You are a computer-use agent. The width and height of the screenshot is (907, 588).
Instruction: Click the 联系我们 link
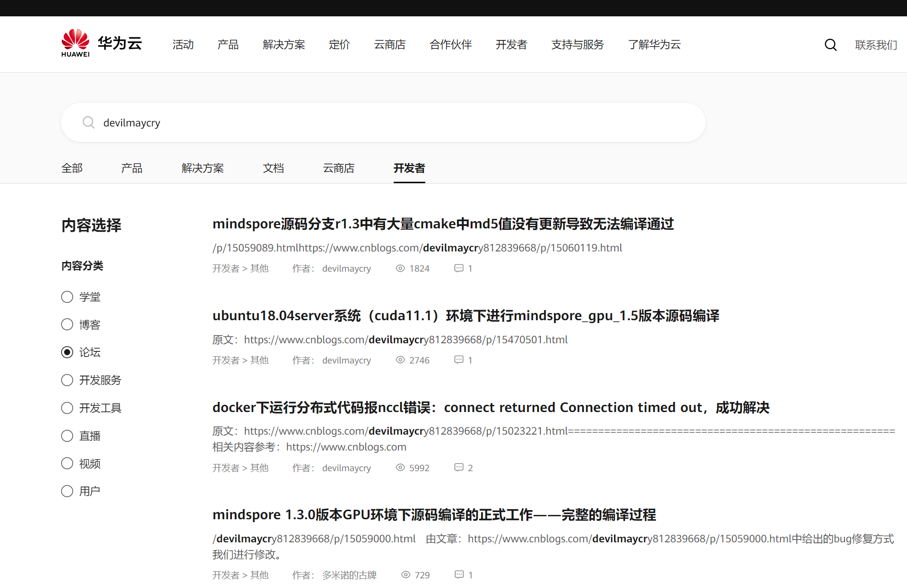coord(876,45)
